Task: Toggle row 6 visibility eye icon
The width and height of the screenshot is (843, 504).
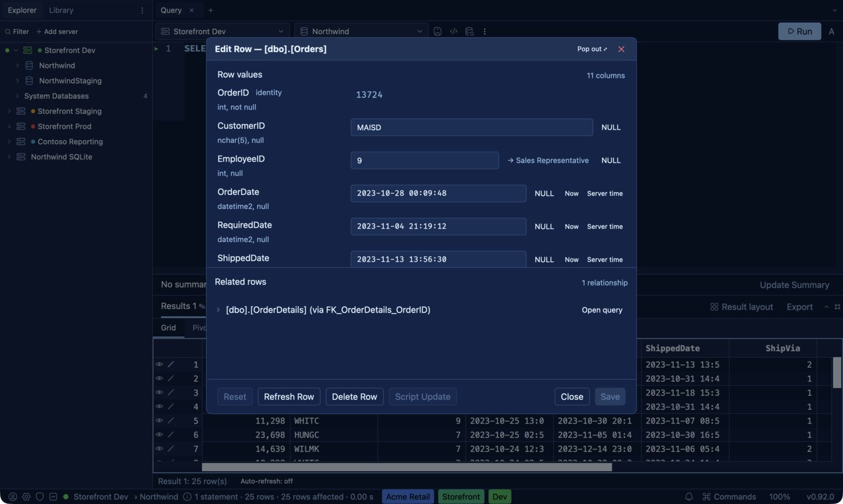Action: (159, 434)
